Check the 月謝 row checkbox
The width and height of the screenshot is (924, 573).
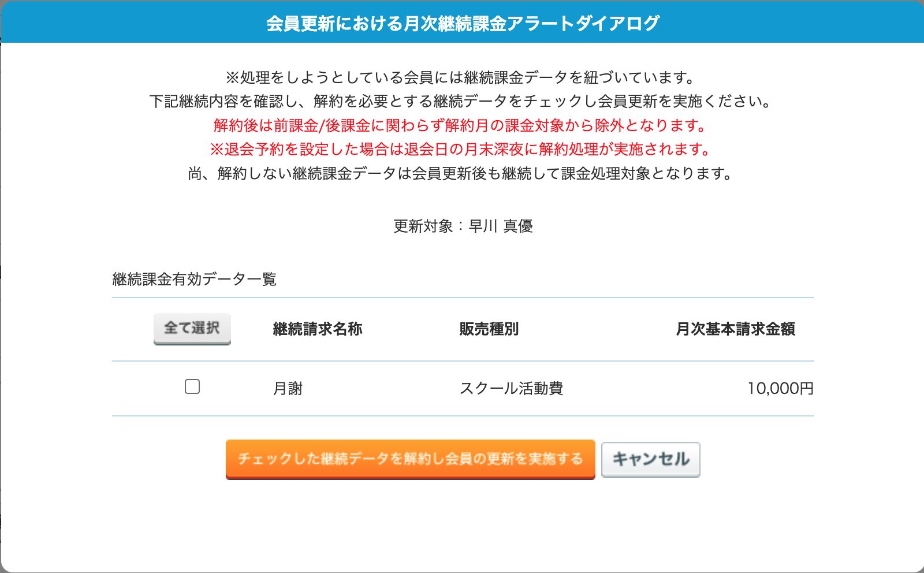click(192, 386)
